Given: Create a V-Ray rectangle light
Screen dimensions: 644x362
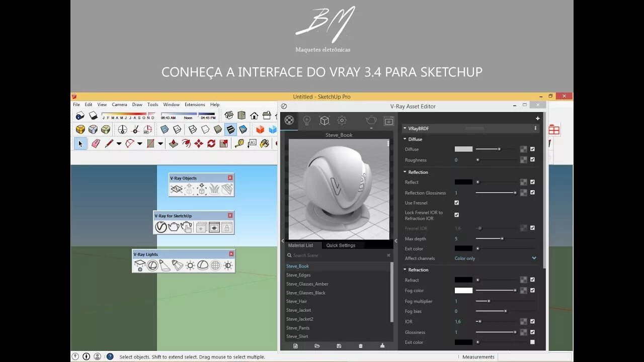Looking at the screenshot, I should click(139, 265).
